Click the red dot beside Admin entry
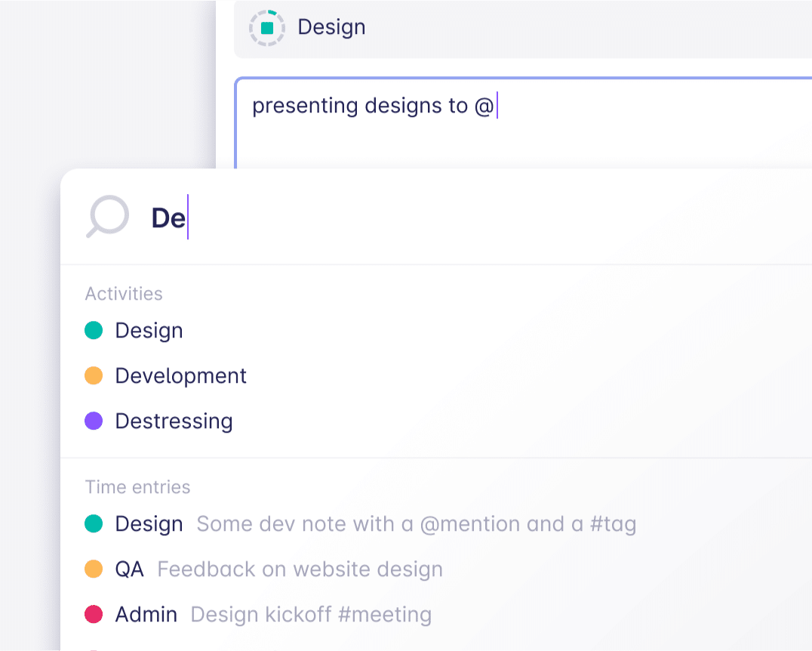 coord(94,615)
